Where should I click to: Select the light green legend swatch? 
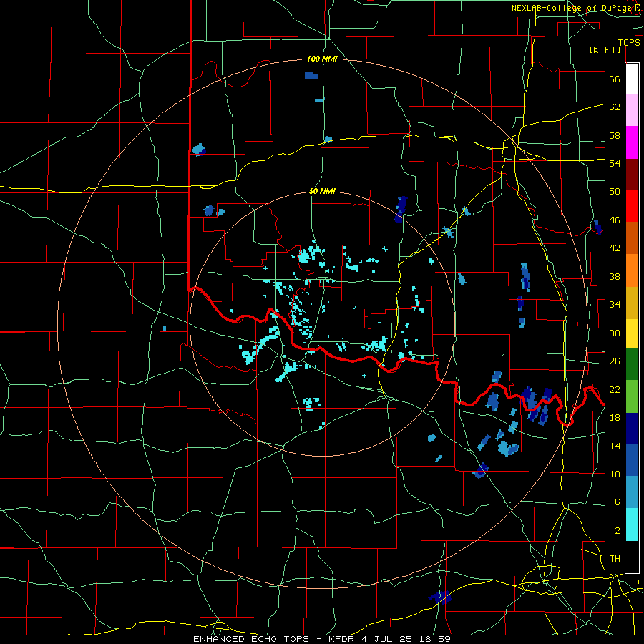(x=632, y=396)
